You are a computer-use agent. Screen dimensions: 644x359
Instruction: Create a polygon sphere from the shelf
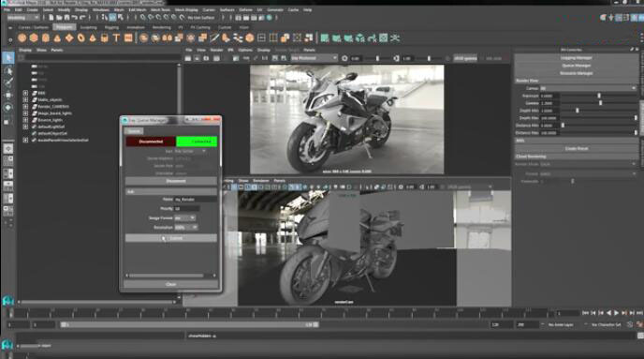pyautogui.click(x=22, y=38)
